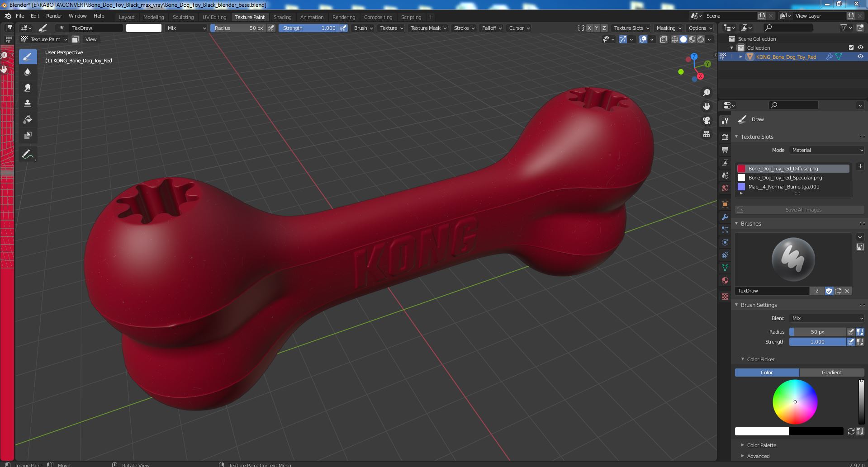The width and height of the screenshot is (868, 467).
Task: Open the Particles properties tab
Action: click(725, 230)
